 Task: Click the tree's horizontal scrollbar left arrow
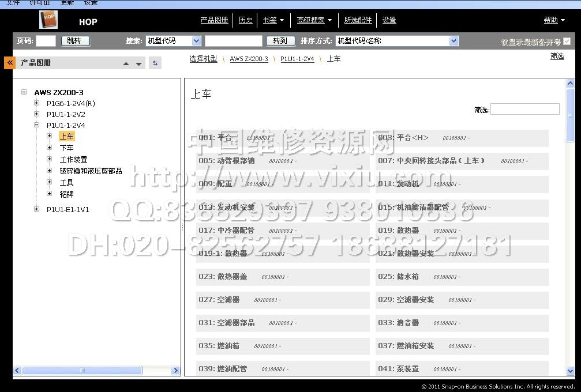[17, 371]
